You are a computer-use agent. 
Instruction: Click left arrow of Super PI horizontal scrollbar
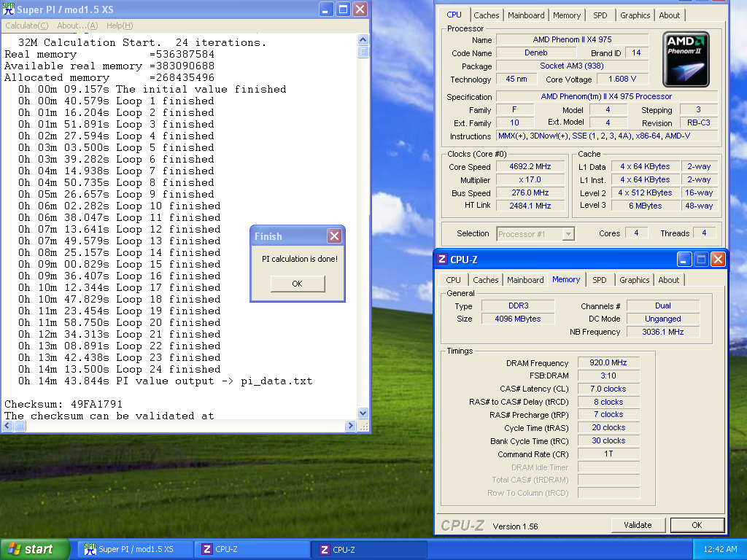[7, 426]
